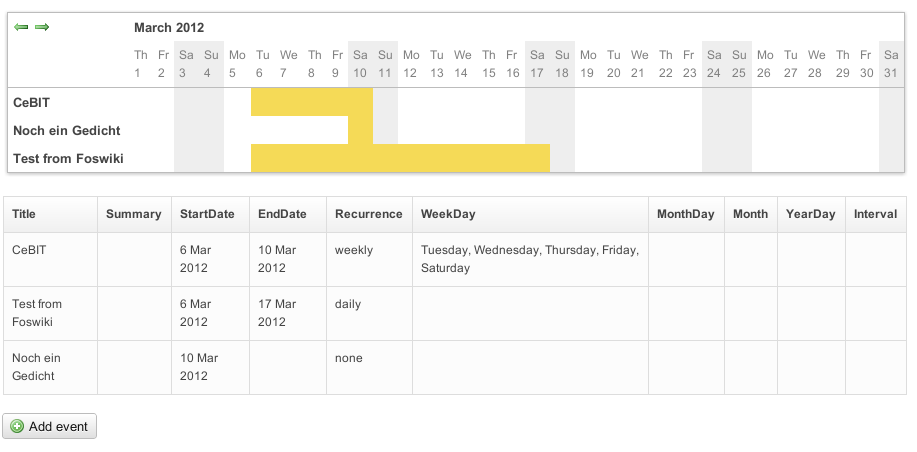Click the green next month arrow
The image size is (917, 452).
[x=42, y=27]
